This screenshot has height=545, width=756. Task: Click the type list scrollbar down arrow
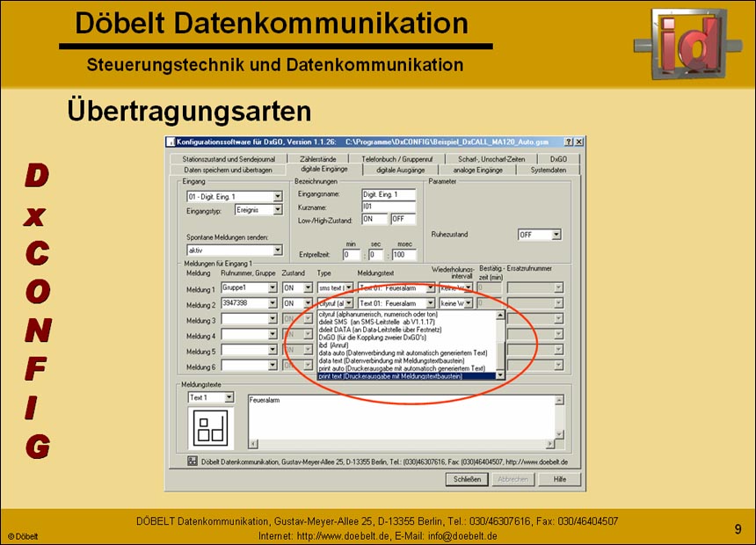500,375
